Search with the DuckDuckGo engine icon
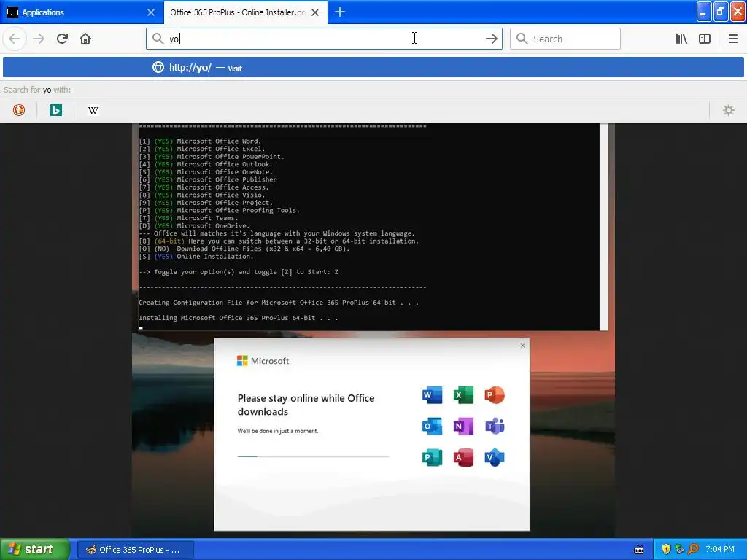The image size is (747, 560). click(19, 111)
